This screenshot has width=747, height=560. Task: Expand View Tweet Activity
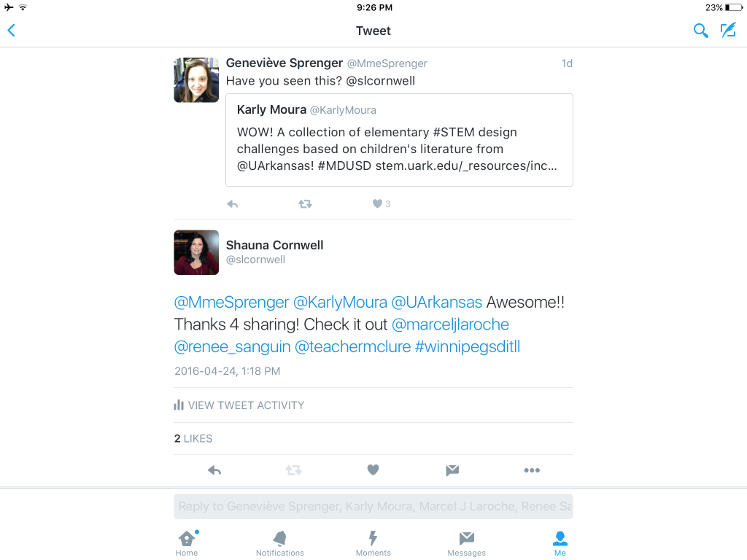click(239, 405)
